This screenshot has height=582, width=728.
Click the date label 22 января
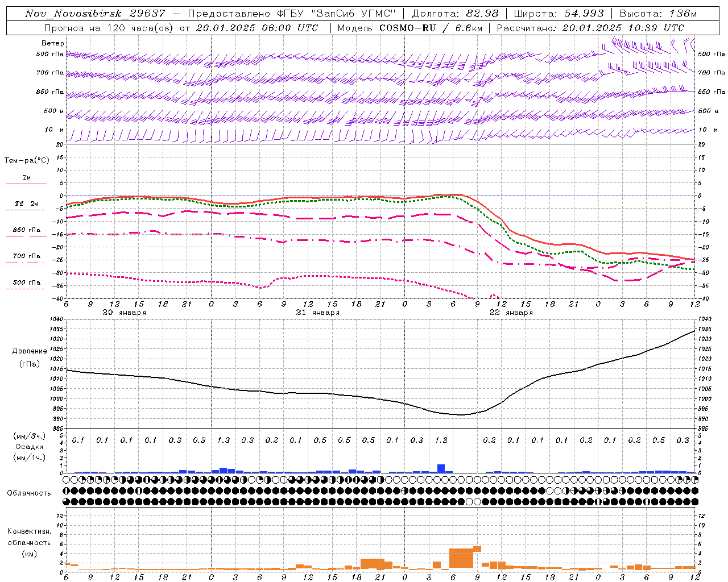511,313
